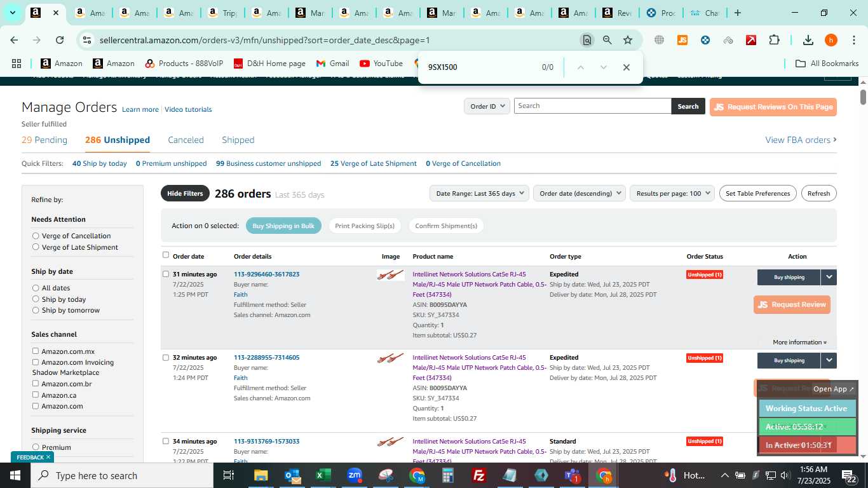Open the Gmail bookmark
The image size is (868, 488).
coord(332,64)
